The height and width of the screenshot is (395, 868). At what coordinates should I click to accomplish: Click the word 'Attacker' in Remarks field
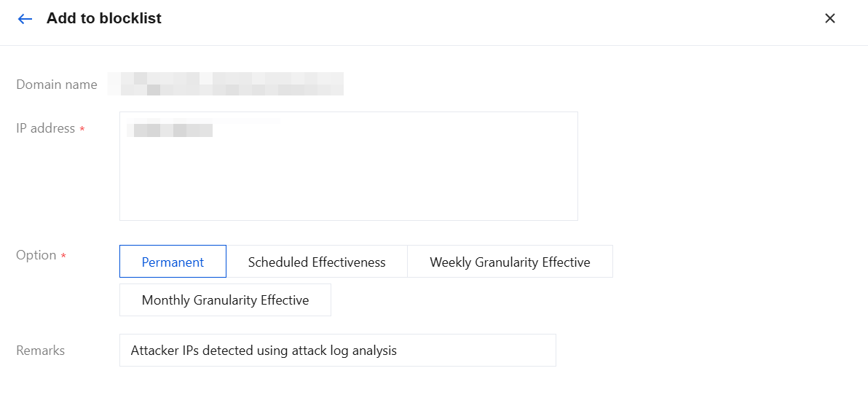pyautogui.click(x=154, y=351)
